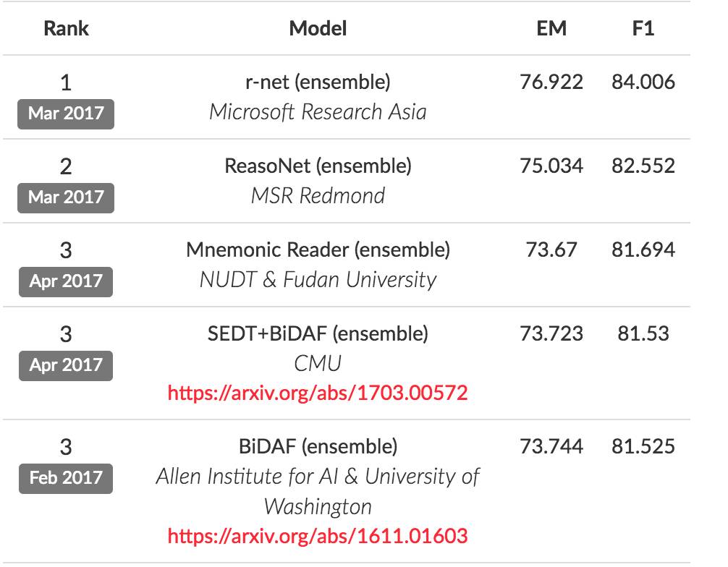Click the Mar 2017 badge for ReasoNet
The height and width of the screenshot is (567, 728).
[x=66, y=197]
